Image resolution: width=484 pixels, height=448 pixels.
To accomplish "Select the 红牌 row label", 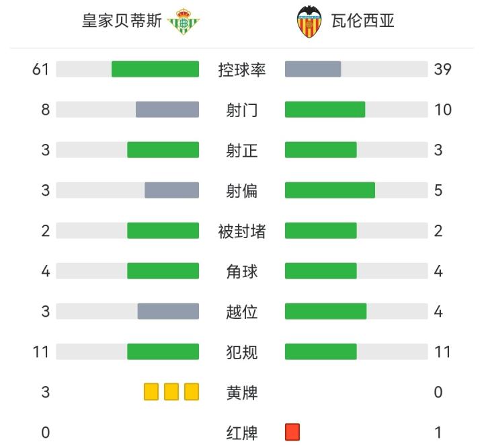I will click(242, 433).
